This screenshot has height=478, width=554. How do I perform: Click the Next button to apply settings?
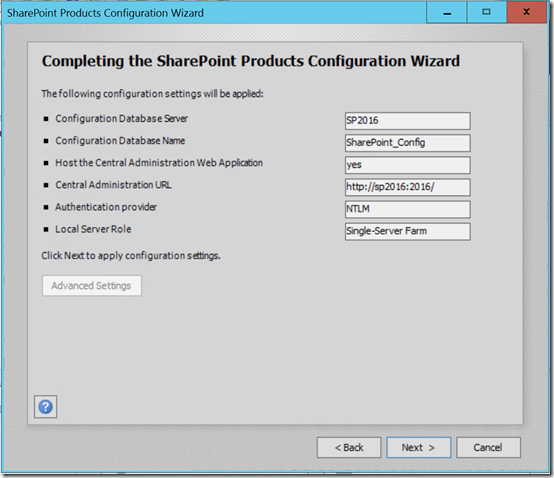click(419, 448)
